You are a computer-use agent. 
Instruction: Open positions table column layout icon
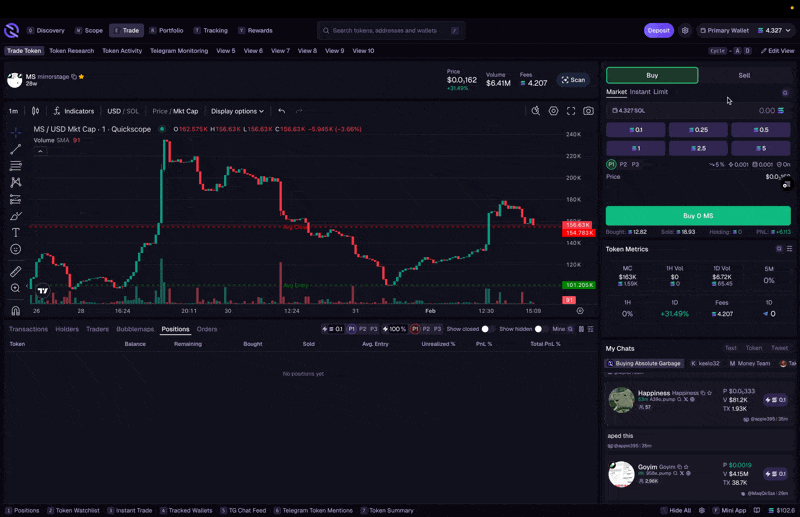[581, 329]
